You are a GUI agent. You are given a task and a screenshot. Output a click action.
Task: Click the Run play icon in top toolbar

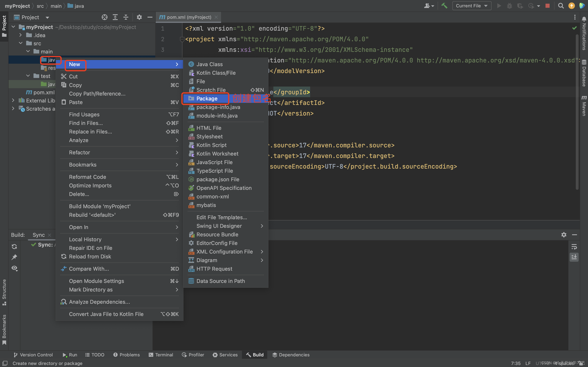coord(499,6)
